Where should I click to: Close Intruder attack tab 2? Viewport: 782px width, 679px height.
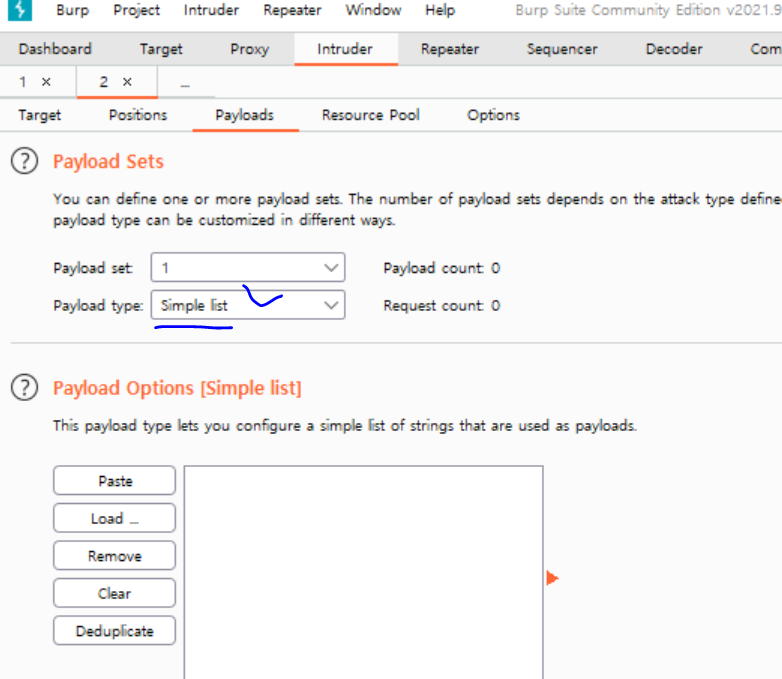[127, 82]
